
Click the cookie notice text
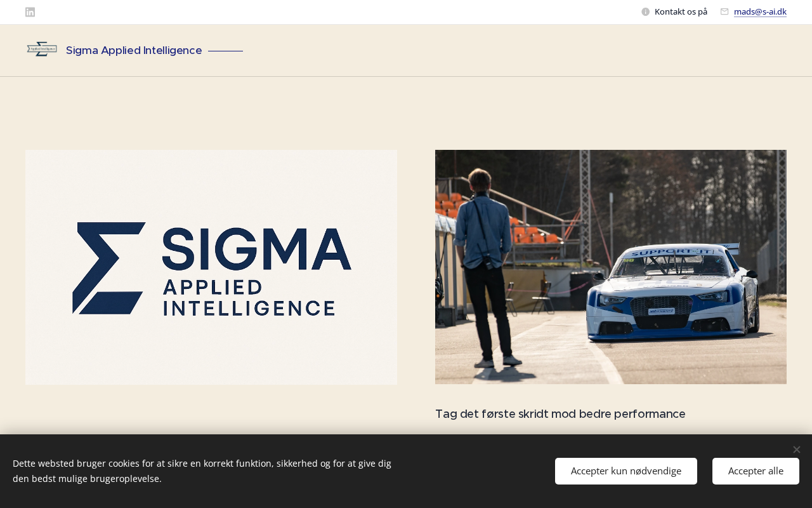tap(202, 471)
